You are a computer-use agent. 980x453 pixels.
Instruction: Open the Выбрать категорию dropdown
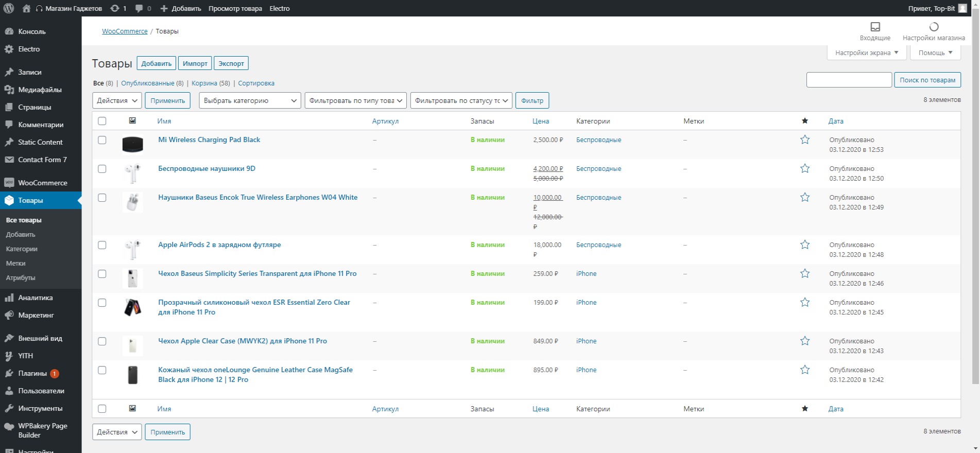click(250, 100)
